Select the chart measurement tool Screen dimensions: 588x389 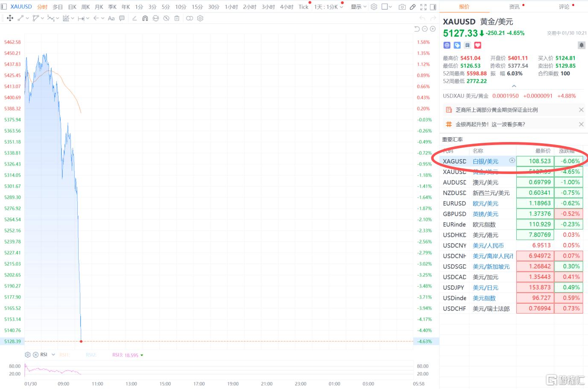point(66,18)
